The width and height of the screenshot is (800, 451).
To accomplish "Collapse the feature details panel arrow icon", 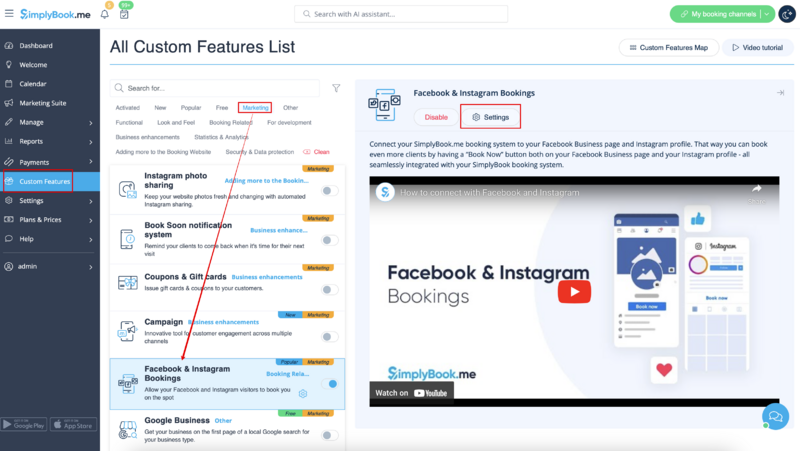I will click(x=780, y=93).
